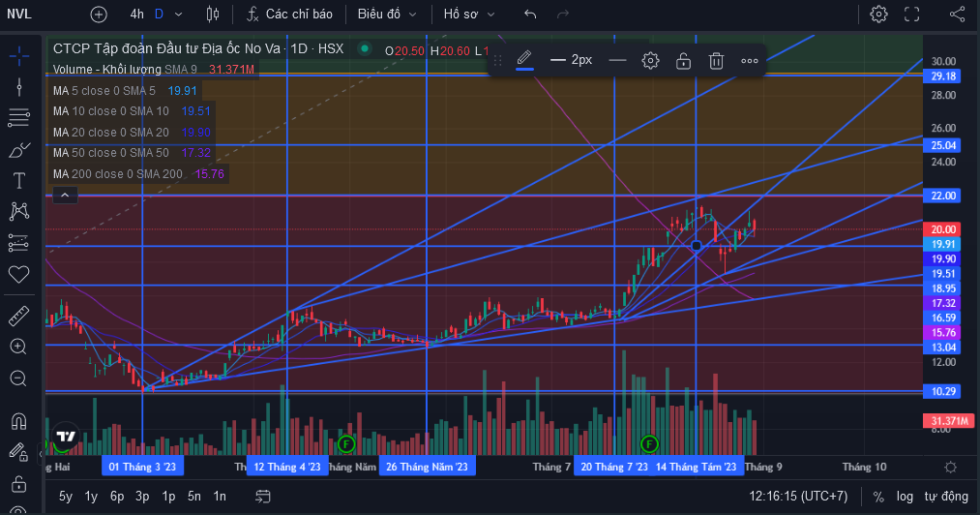The width and height of the screenshot is (980, 515).
Task: Enter fullscreen mode
Action: [x=912, y=15]
